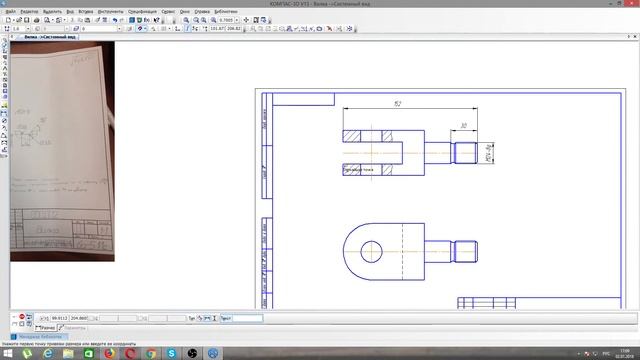Expand the layer number dropdown

point(119,29)
